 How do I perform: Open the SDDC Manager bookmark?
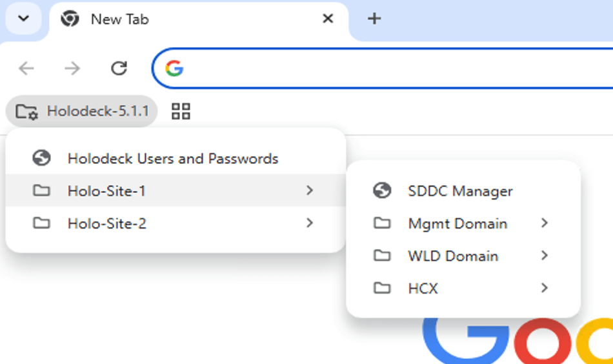coord(460,191)
